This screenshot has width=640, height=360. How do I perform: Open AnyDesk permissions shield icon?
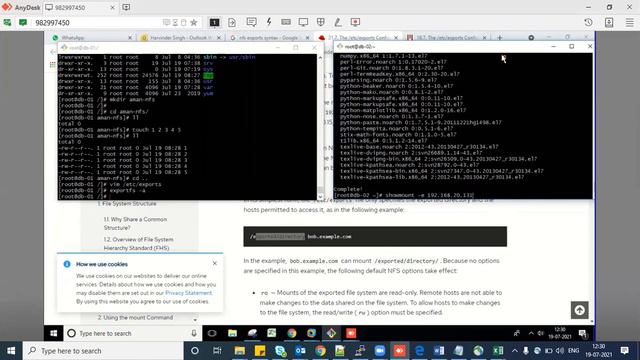321,22
